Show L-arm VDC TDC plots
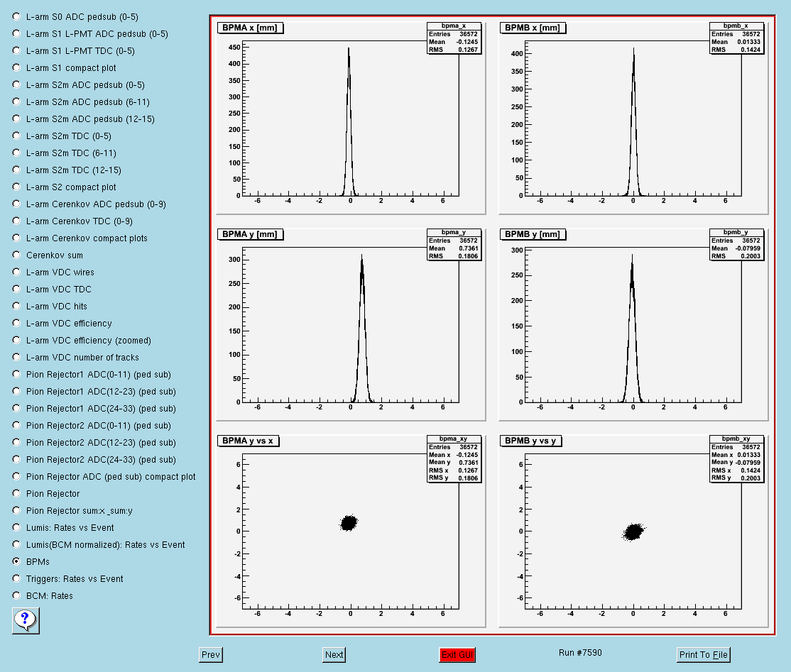Viewport: 791px width, 672px height. click(x=16, y=290)
